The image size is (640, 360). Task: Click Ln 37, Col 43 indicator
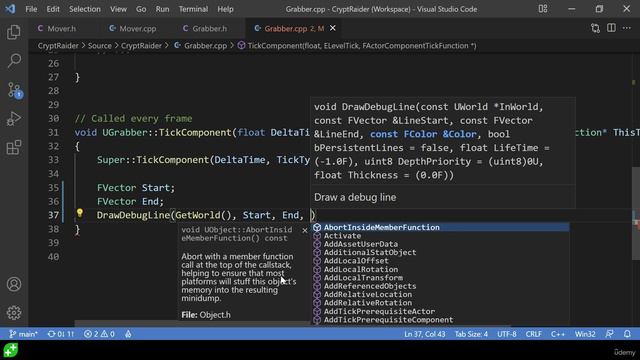click(x=424, y=334)
